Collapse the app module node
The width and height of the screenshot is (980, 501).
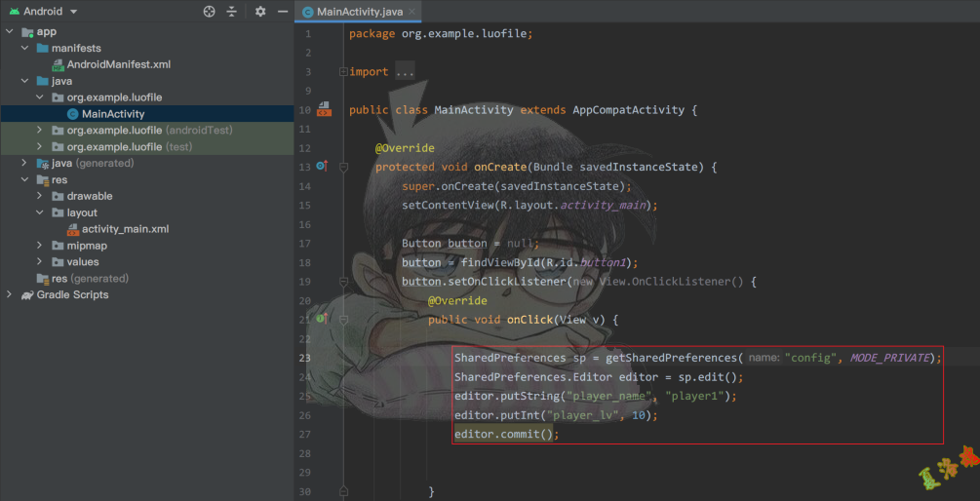10,31
